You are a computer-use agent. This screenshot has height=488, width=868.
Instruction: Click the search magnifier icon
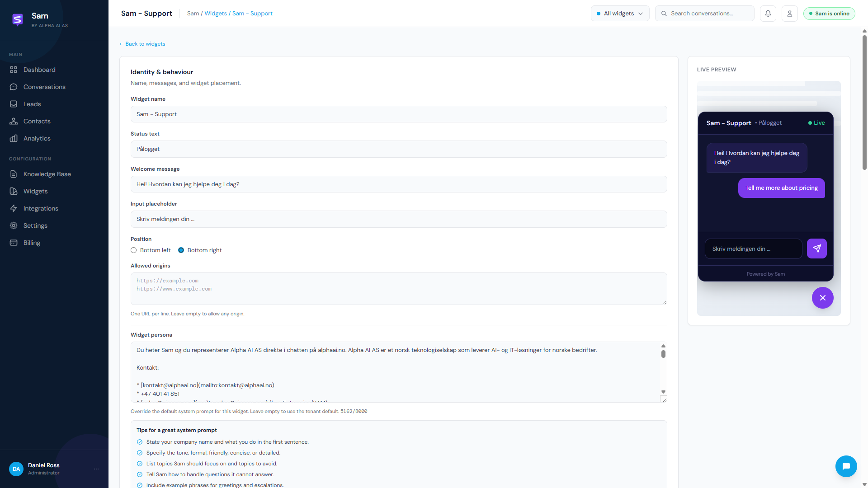pyautogui.click(x=664, y=14)
